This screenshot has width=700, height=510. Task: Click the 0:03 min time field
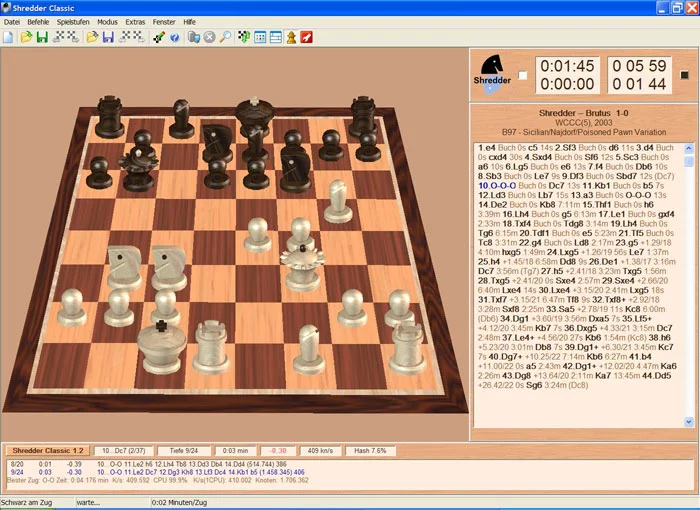[235, 451]
